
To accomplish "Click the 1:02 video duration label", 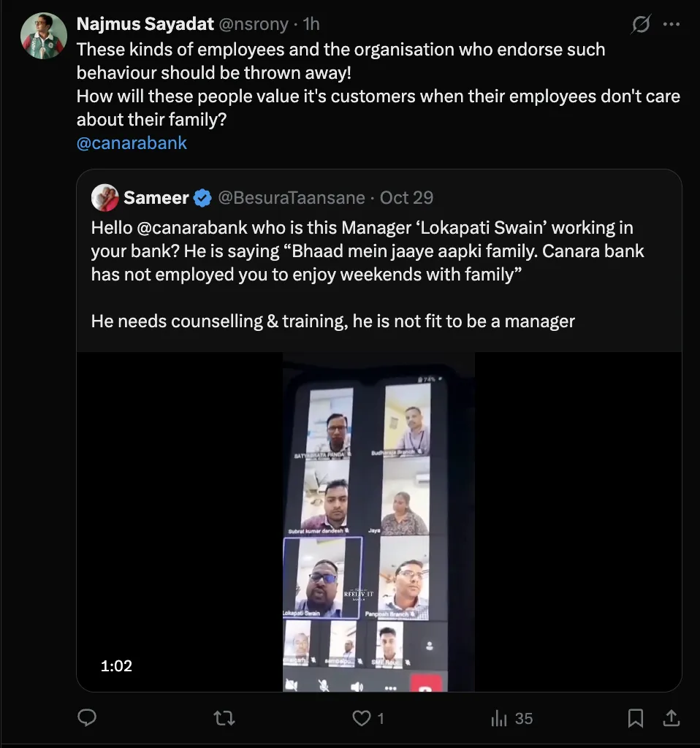I will pos(116,665).
